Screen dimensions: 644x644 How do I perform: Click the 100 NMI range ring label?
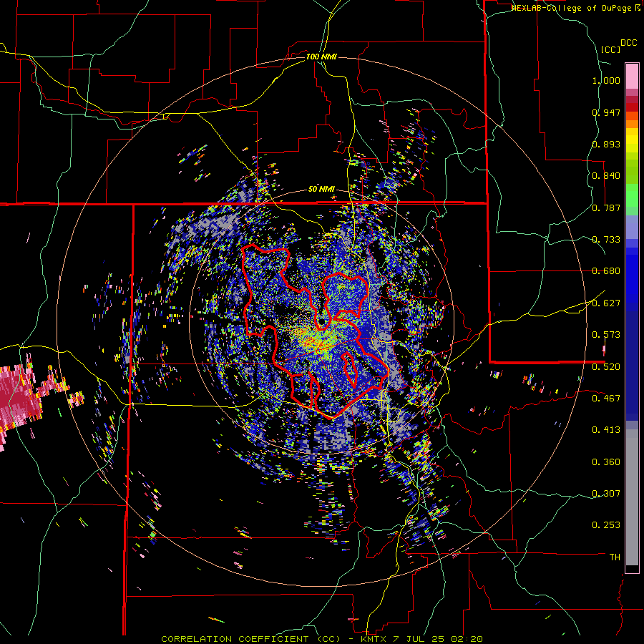pyautogui.click(x=321, y=57)
